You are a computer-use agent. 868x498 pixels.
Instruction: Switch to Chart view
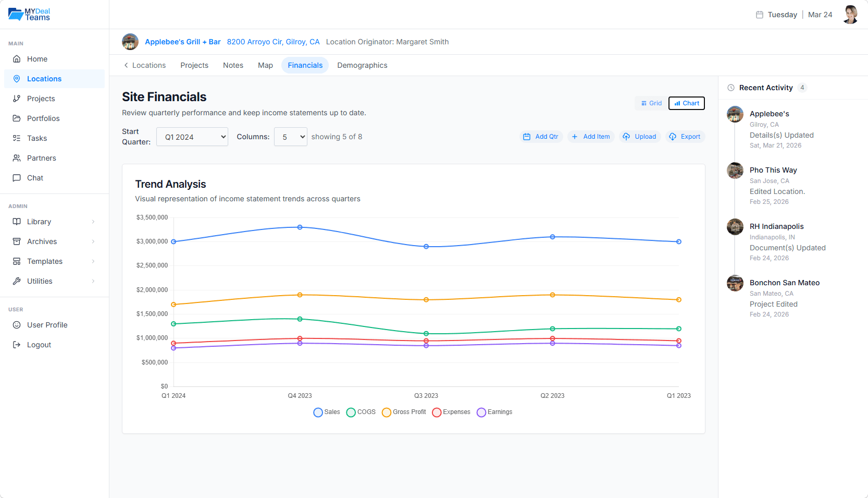click(x=687, y=103)
